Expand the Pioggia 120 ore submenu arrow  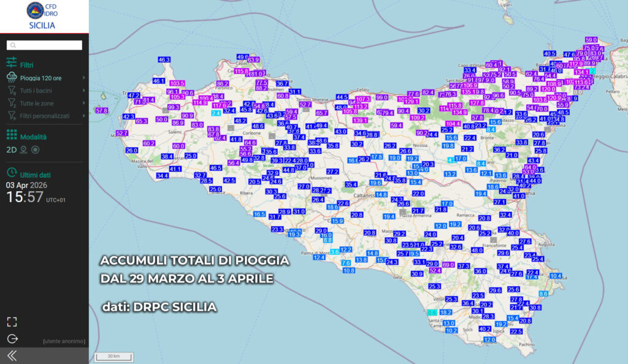tap(83, 78)
